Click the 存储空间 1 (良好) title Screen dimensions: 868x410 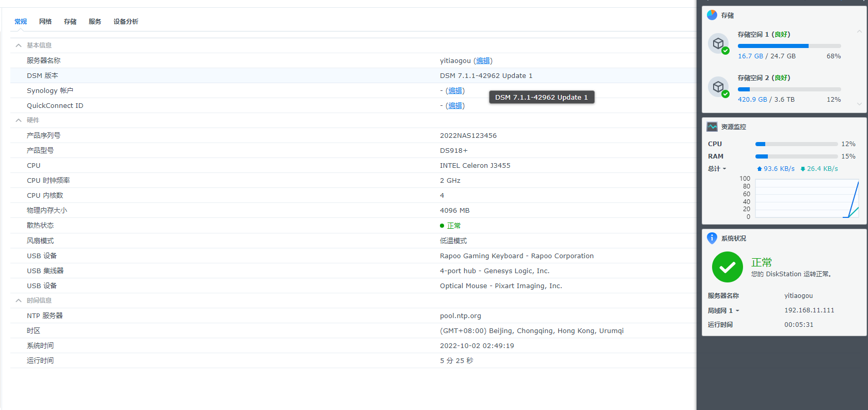point(764,35)
